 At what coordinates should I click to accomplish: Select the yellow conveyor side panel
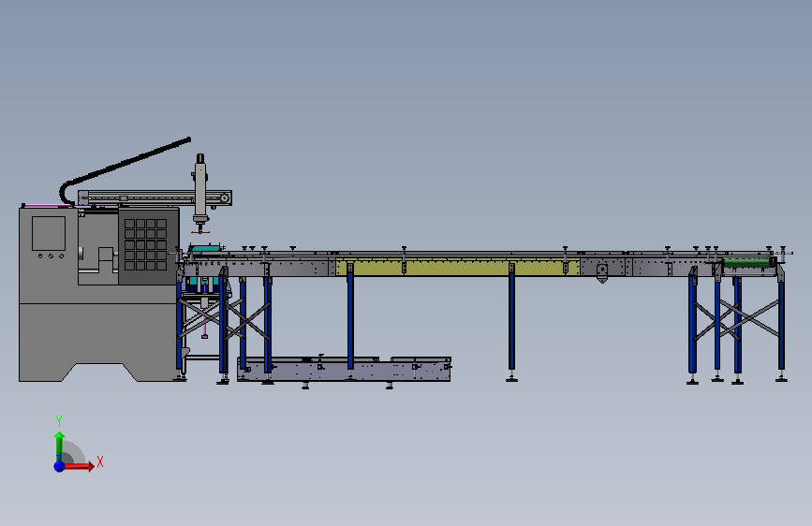pos(457,268)
